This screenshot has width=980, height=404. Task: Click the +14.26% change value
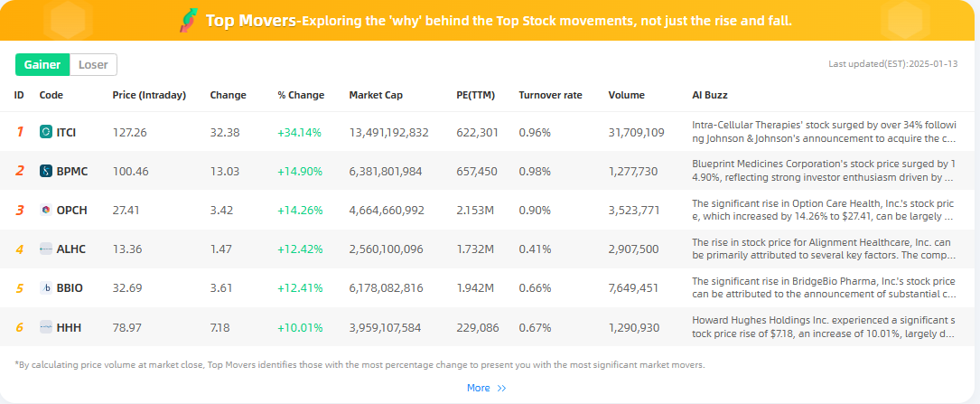300,211
